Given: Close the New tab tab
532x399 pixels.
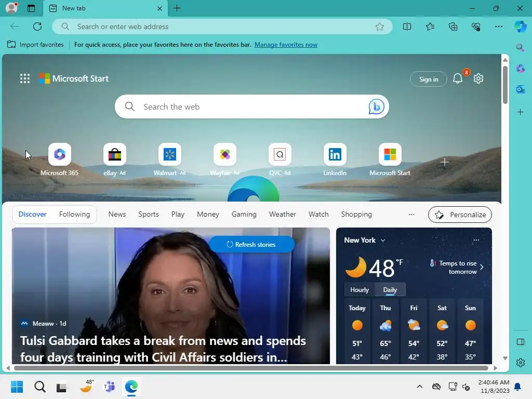Looking at the screenshot, I should coord(159,8).
